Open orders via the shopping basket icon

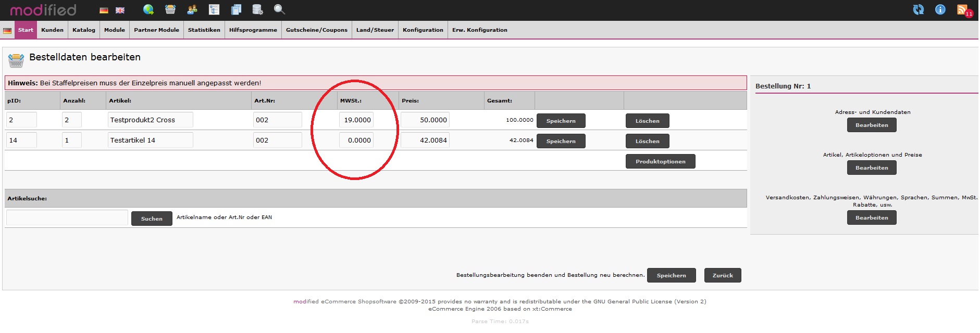tap(170, 9)
